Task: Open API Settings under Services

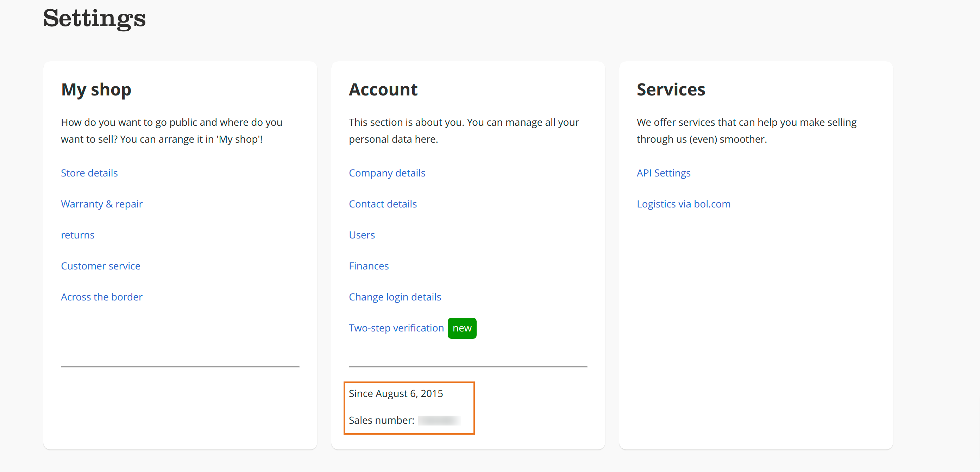Action: [664, 173]
